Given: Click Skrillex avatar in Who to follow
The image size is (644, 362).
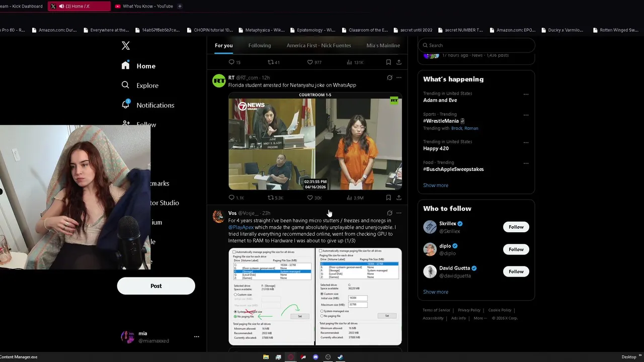Looking at the screenshot, I should (430, 227).
